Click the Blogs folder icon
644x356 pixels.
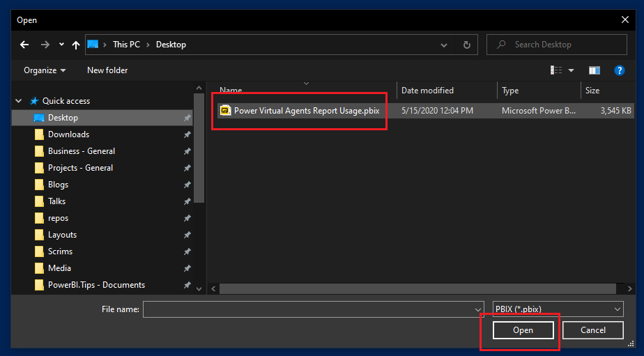point(39,185)
